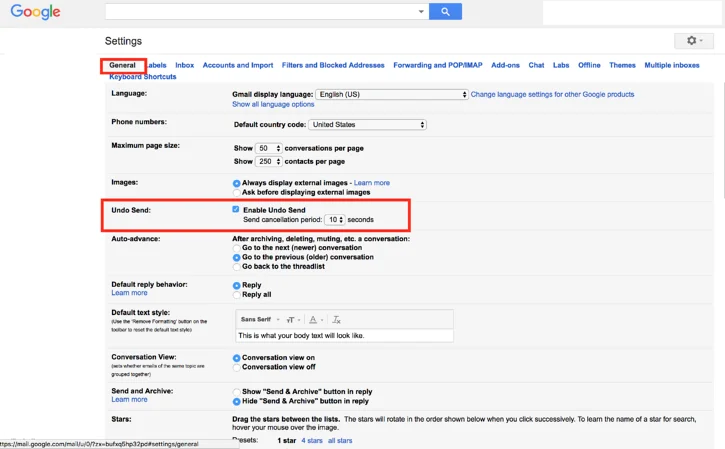Viewport: 725px width, 449px height.
Task: Open Send cancellation period dropdown
Action: coord(335,220)
